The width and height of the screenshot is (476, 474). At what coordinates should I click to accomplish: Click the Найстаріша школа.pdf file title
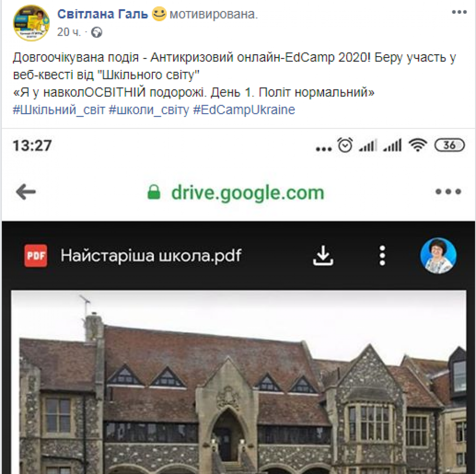click(x=151, y=256)
